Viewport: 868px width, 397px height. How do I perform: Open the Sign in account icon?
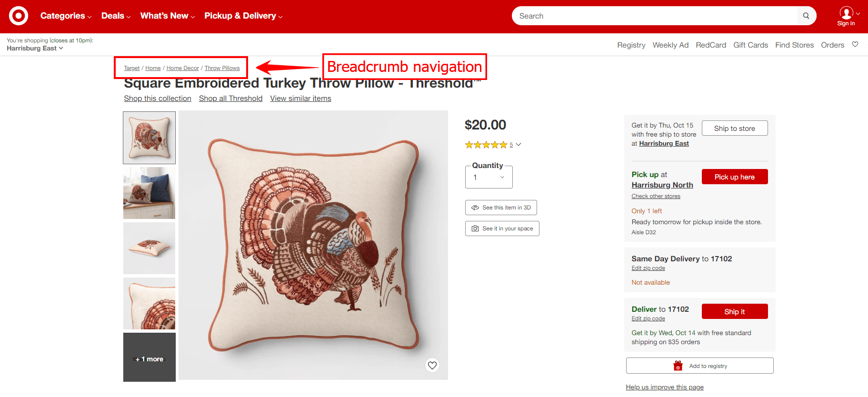pos(846,16)
